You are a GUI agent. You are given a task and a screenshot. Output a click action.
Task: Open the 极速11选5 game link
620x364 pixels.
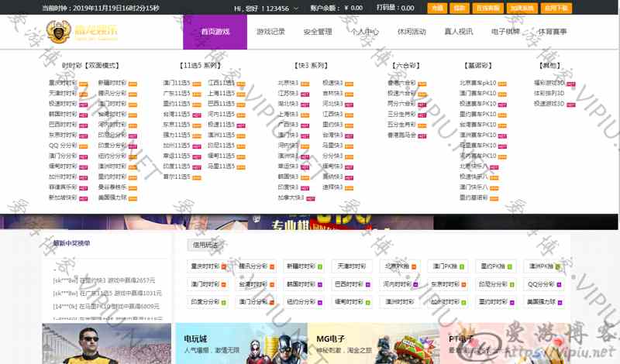click(x=222, y=125)
